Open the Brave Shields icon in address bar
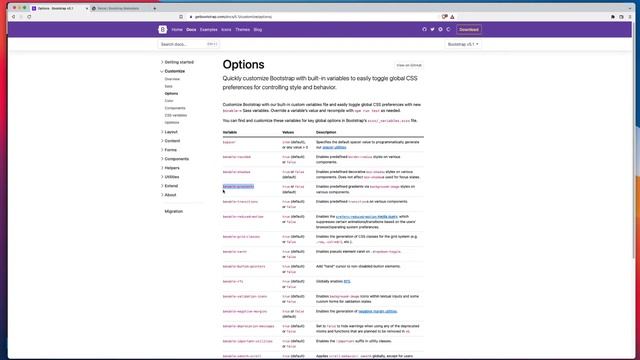The height and width of the screenshot is (360, 640). (444, 17)
